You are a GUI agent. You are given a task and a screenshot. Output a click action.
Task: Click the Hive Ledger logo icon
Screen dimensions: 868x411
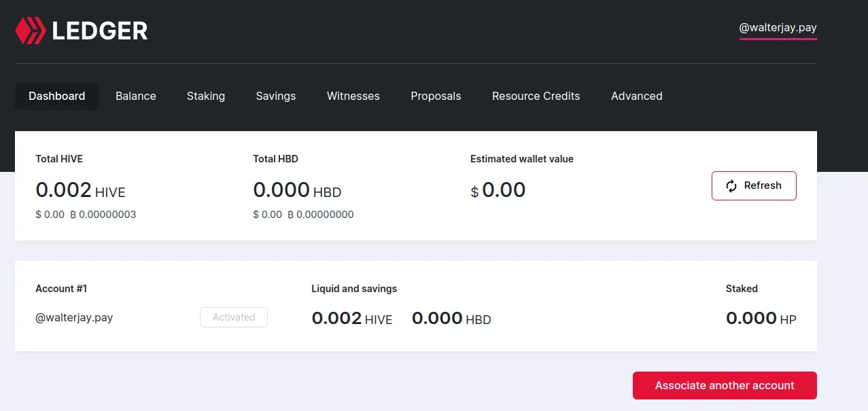tap(29, 31)
